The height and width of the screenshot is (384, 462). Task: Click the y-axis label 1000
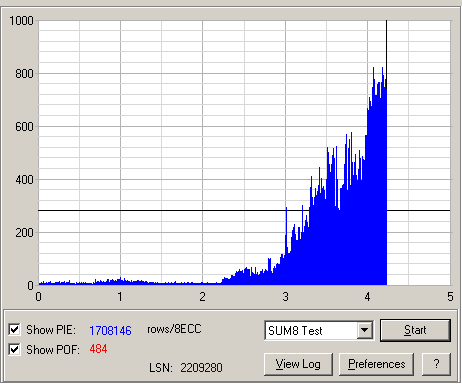pos(21,21)
